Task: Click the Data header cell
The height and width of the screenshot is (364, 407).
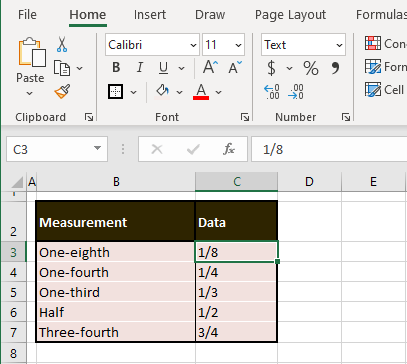Action: tap(236, 221)
